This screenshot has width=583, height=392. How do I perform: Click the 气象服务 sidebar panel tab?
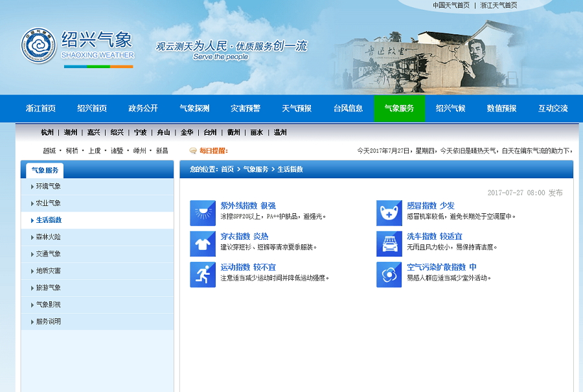tap(45, 170)
